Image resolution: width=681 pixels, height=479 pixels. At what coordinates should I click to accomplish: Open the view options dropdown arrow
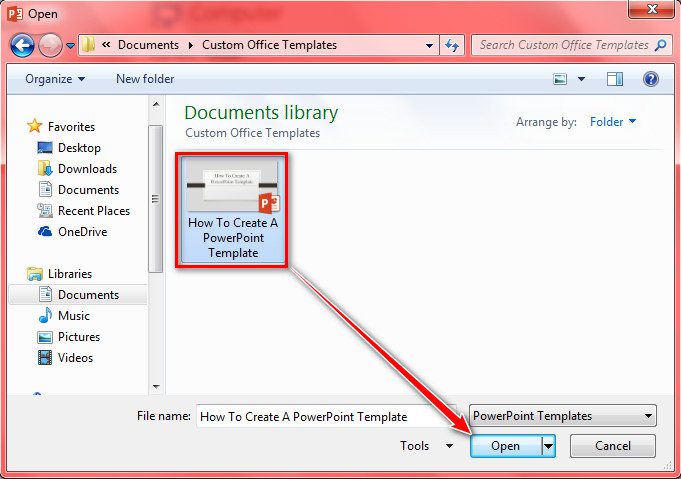582,79
